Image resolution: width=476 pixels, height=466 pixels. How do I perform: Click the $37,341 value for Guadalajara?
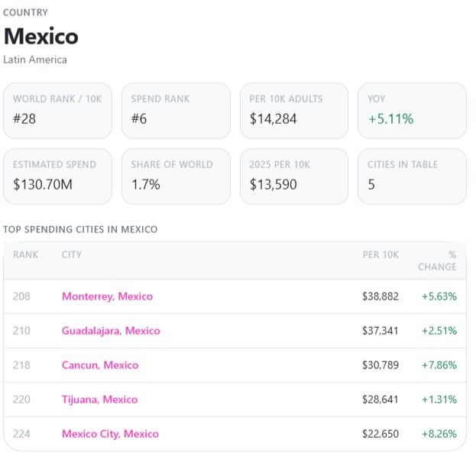(x=380, y=331)
